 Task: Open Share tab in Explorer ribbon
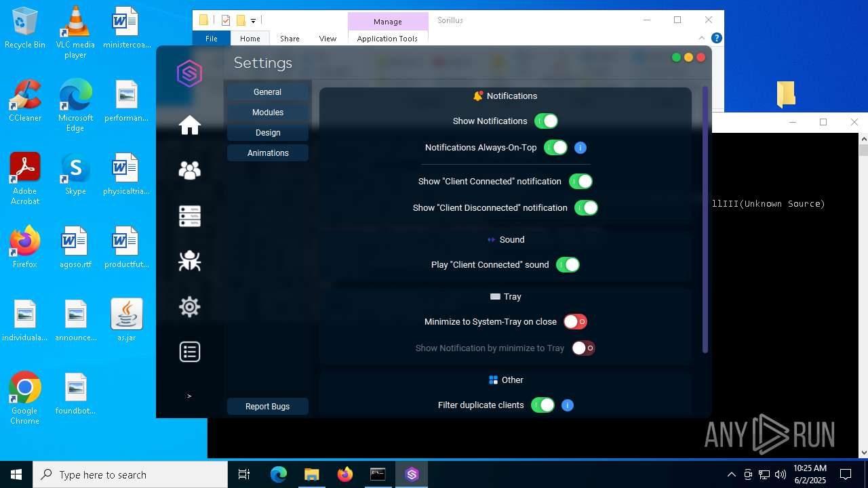pyautogui.click(x=290, y=39)
